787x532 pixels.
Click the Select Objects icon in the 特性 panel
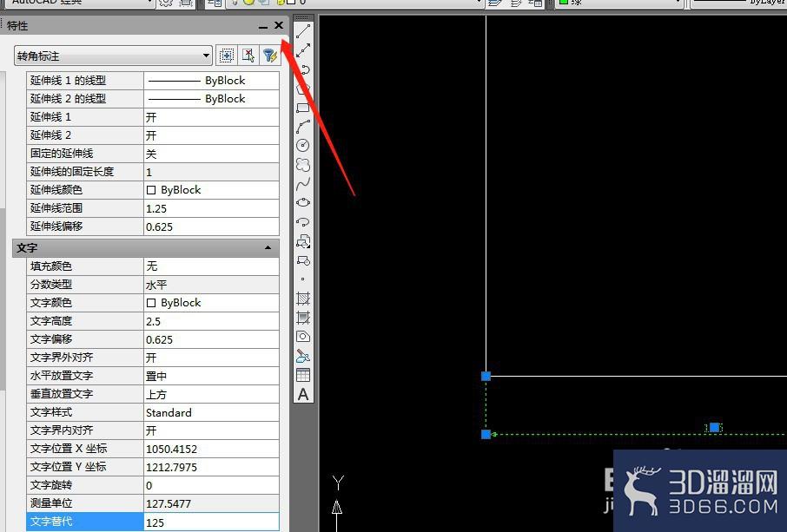[248, 56]
